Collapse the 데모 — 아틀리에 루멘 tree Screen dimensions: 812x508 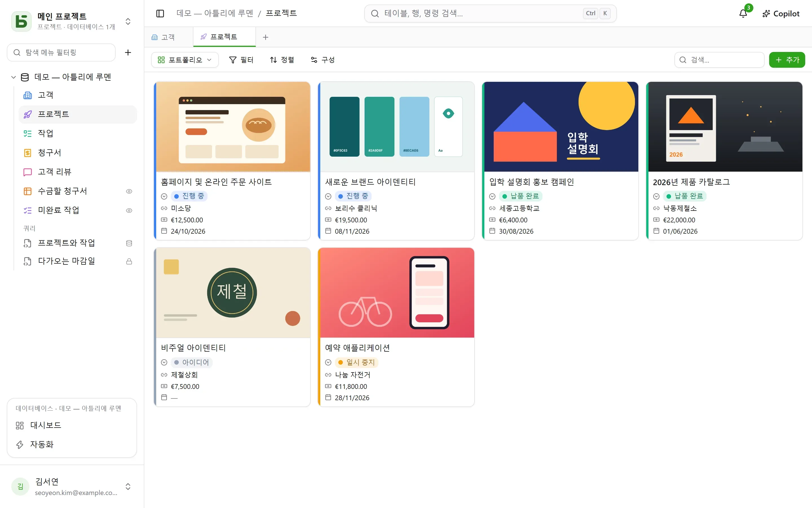(14, 77)
